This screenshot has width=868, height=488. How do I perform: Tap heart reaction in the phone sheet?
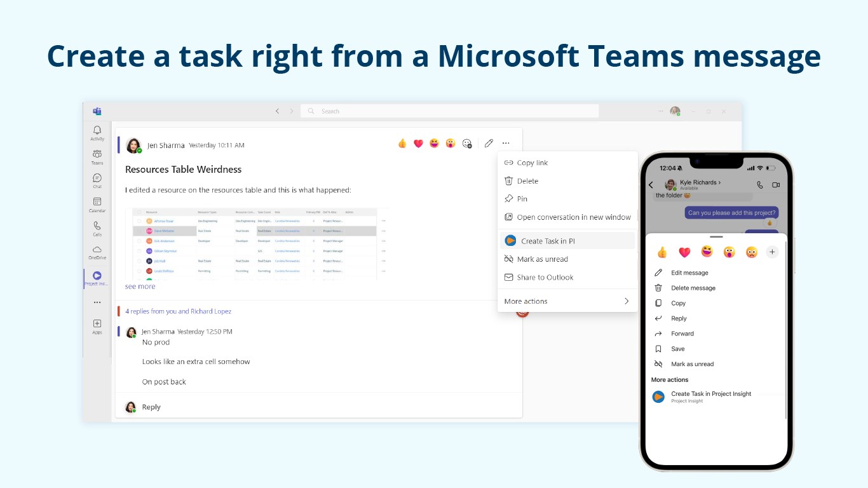(x=684, y=252)
